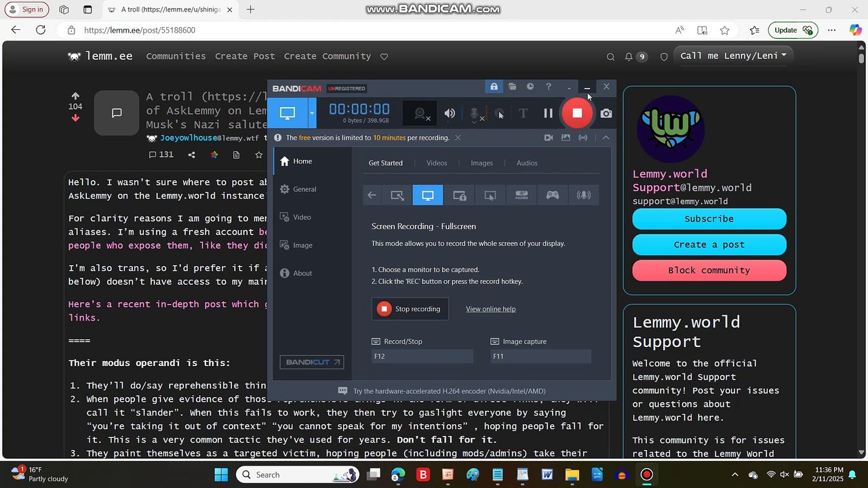This screenshot has height=488, width=868.
Task: Open Bandicam help question mark
Action: click(549, 87)
